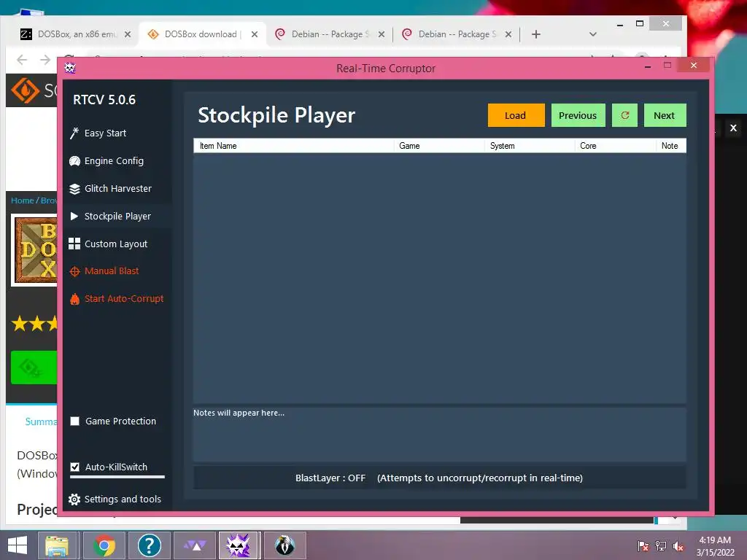Click the Notes will appear here field
The image size is (747, 560).
(439, 435)
